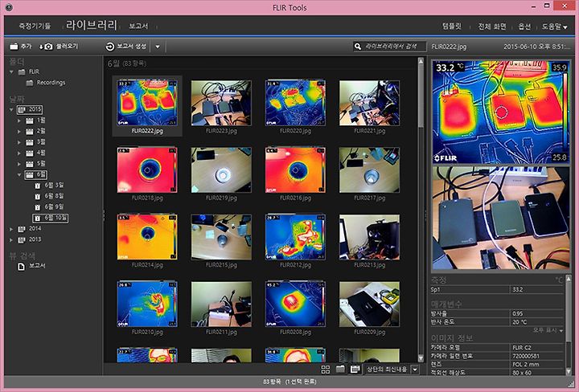Open the 상단의 최신내용 sort dropdown
The width and height of the screenshot is (579, 392).
[x=415, y=370]
